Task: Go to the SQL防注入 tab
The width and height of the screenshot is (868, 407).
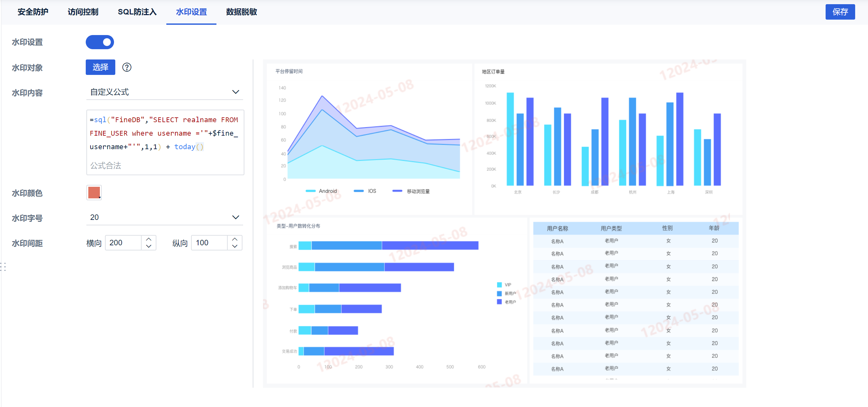Action: point(137,12)
